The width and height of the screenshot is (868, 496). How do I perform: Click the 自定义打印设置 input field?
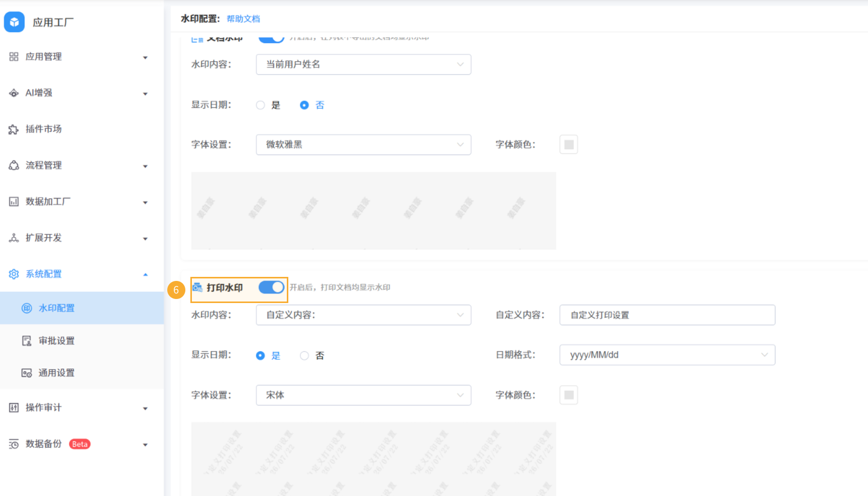(667, 315)
